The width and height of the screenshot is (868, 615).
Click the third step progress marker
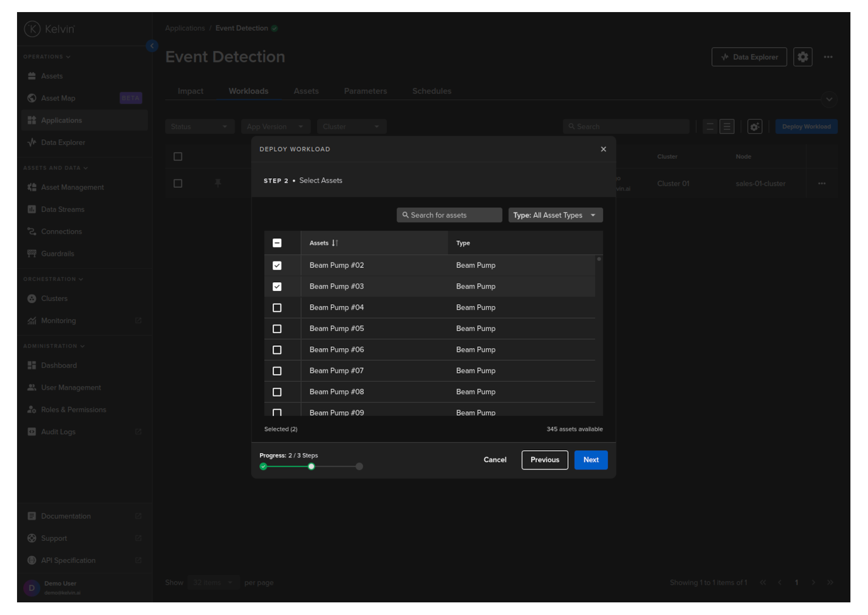pos(359,467)
